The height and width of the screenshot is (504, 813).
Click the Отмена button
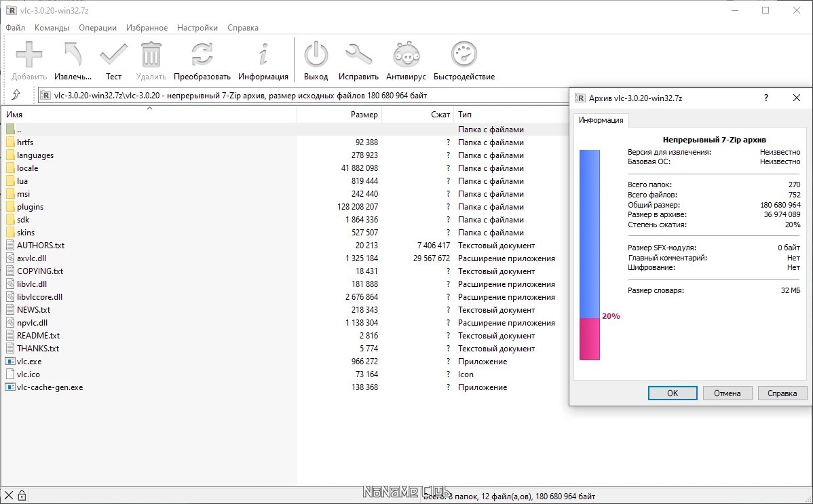point(727,393)
